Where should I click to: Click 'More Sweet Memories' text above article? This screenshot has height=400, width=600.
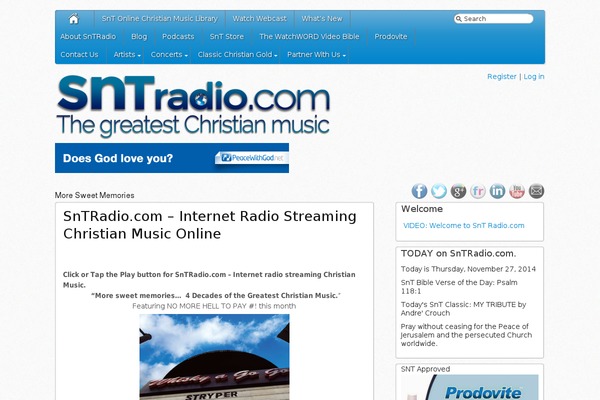(x=95, y=196)
